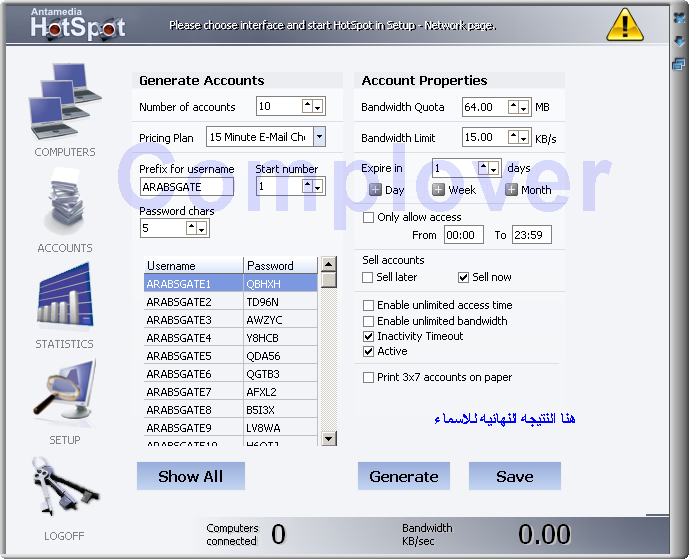Image resolution: width=689 pixels, height=559 pixels.
Task: Sort list by Password column header
Action: click(280, 266)
